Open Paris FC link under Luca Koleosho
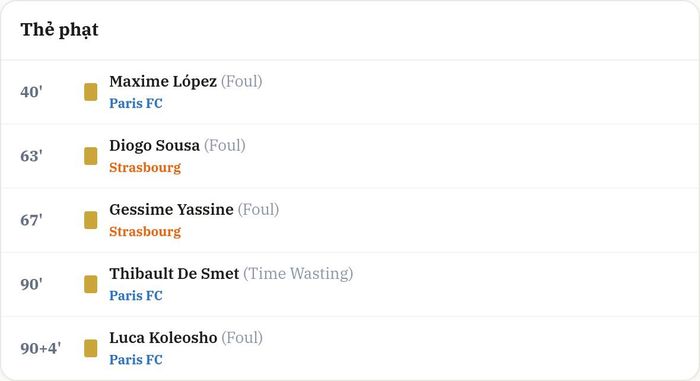This screenshot has height=381, width=700. 136,360
